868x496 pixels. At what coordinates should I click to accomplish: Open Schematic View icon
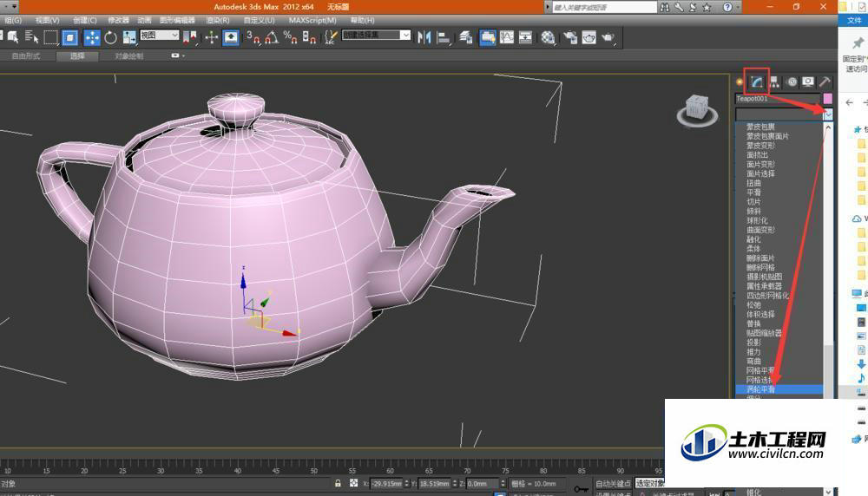click(525, 37)
